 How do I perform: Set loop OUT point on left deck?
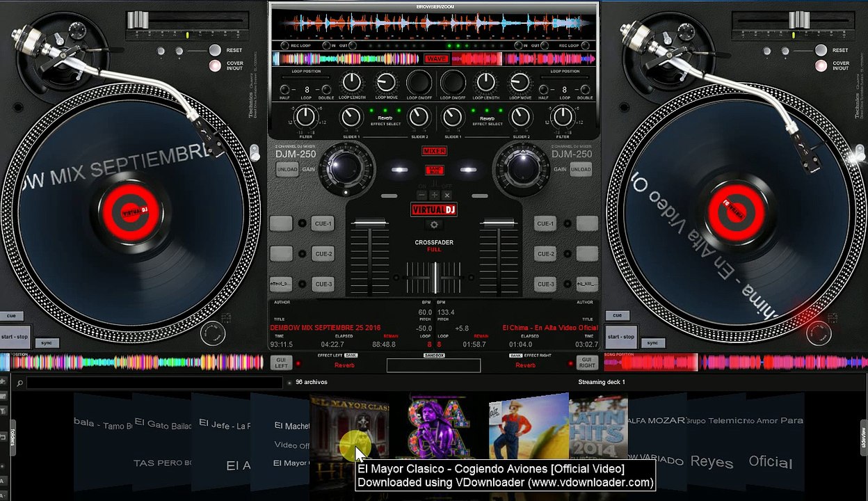[352, 46]
